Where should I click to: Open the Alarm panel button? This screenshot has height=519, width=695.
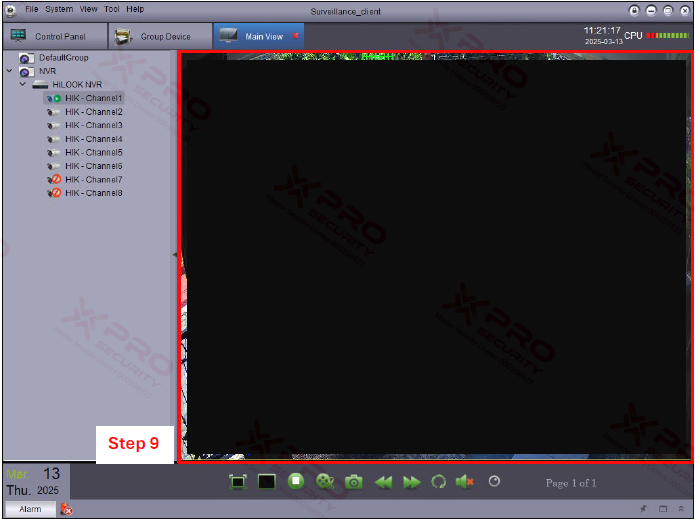coord(30,509)
